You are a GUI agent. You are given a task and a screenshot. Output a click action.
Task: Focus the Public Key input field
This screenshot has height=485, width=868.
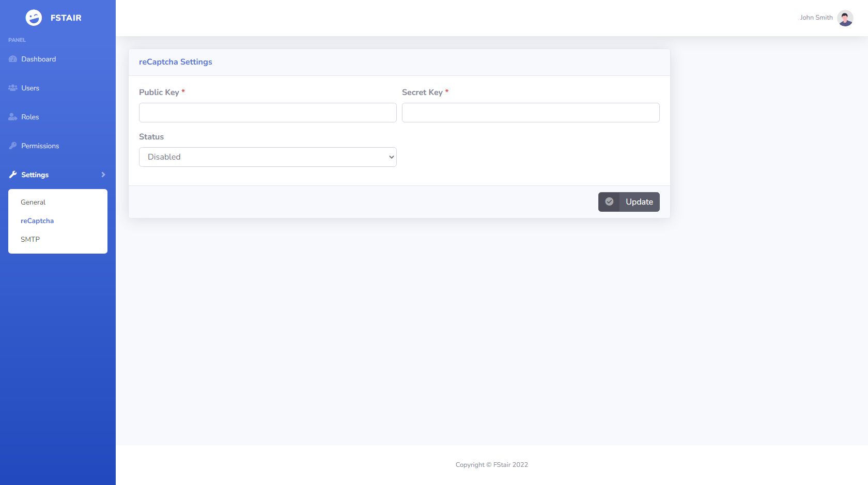click(x=268, y=113)
